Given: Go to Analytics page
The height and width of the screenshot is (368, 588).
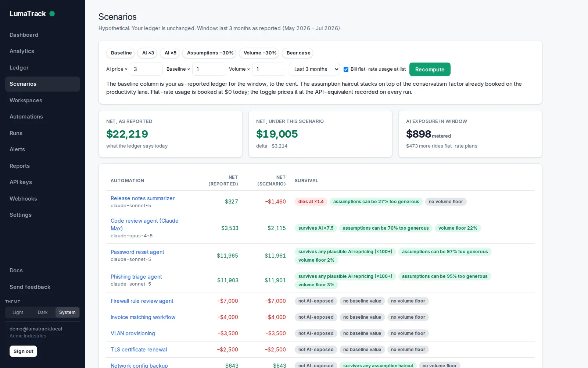Looking at the screenshot, I should click(x=43, y=51).
